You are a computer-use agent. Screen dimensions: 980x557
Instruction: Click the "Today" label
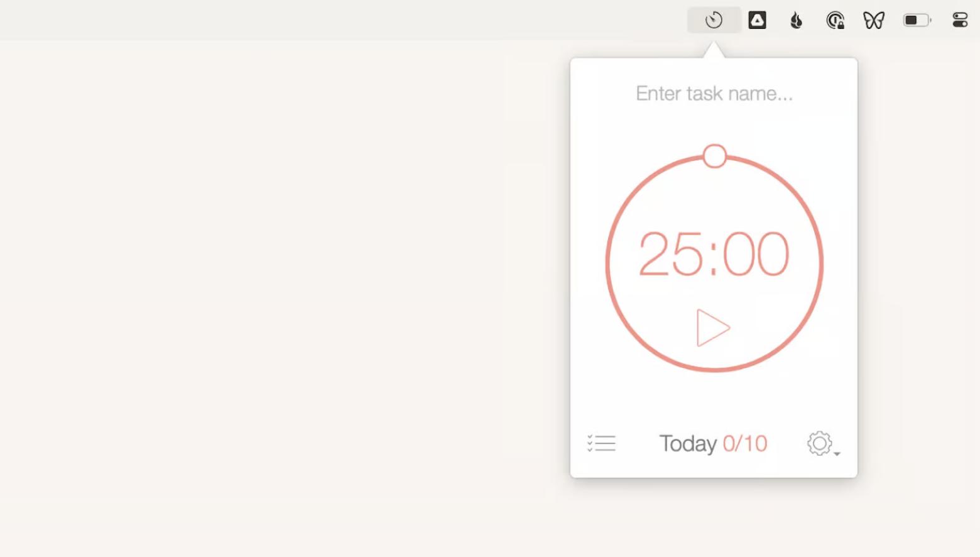688,443
